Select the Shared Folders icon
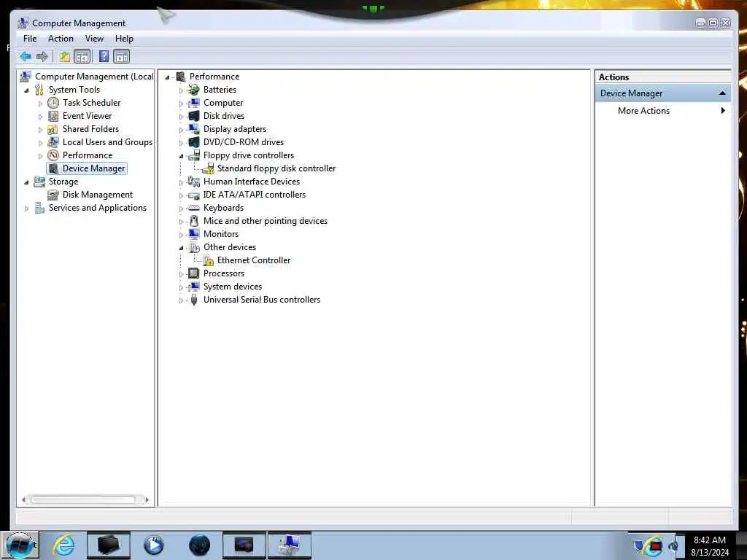 pyautogui.click(x=53, y=129)
